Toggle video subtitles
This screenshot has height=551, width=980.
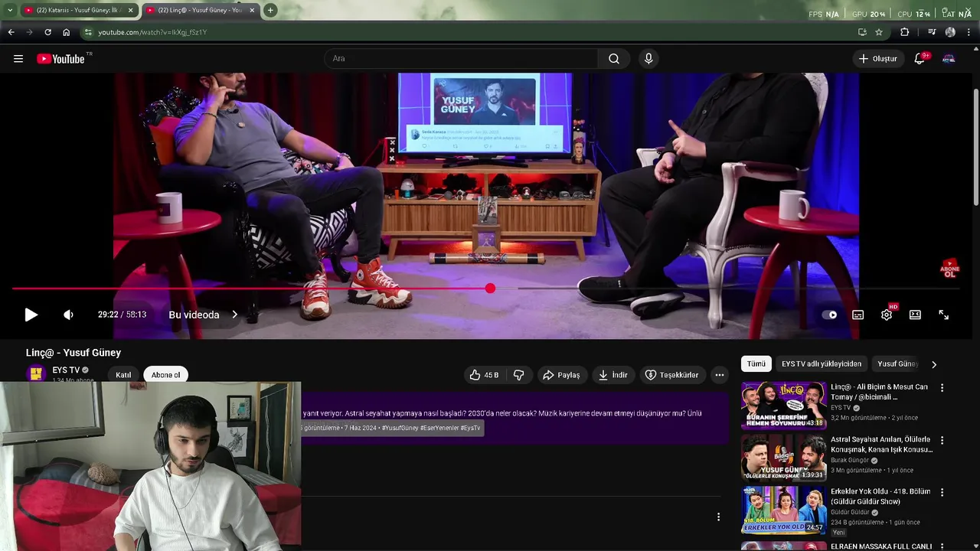point(858,315)
